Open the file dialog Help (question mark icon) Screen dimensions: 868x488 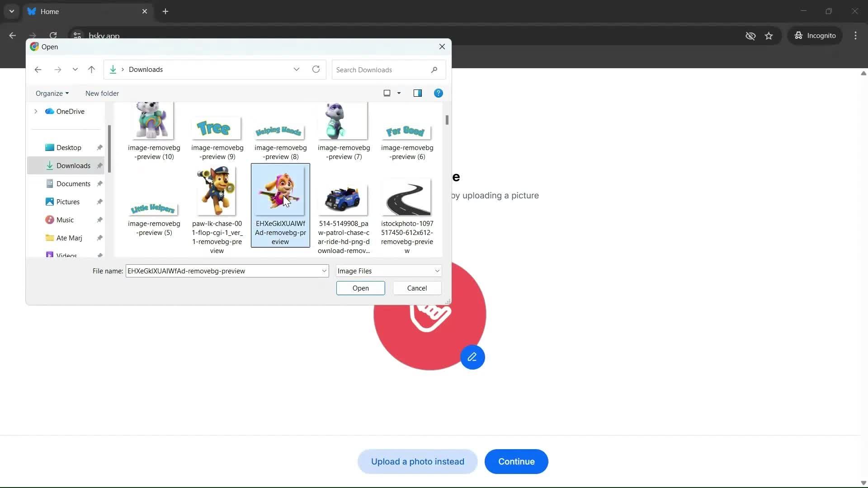pos(439,93)
